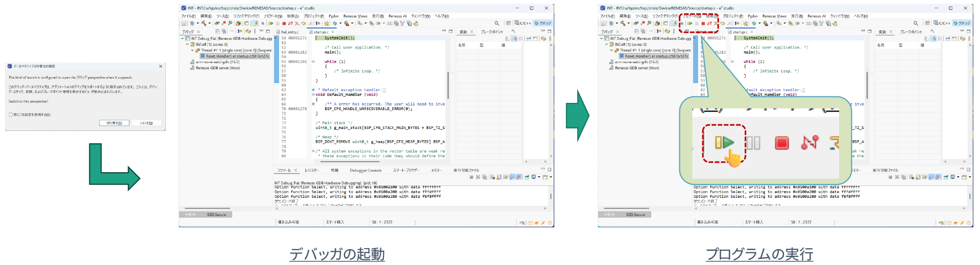Click the enlarged Suspend pause icon in callout
Screen dimensions: 980x265
pos(753,143)
